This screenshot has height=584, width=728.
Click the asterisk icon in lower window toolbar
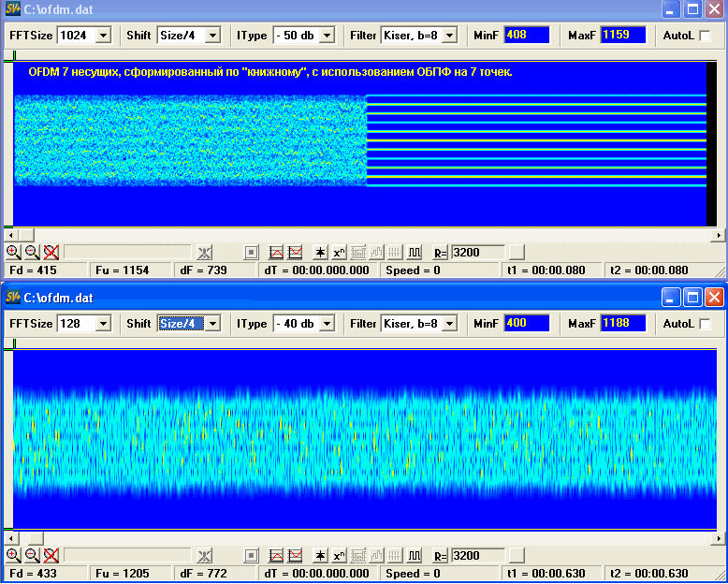click(x=320, y=555)
